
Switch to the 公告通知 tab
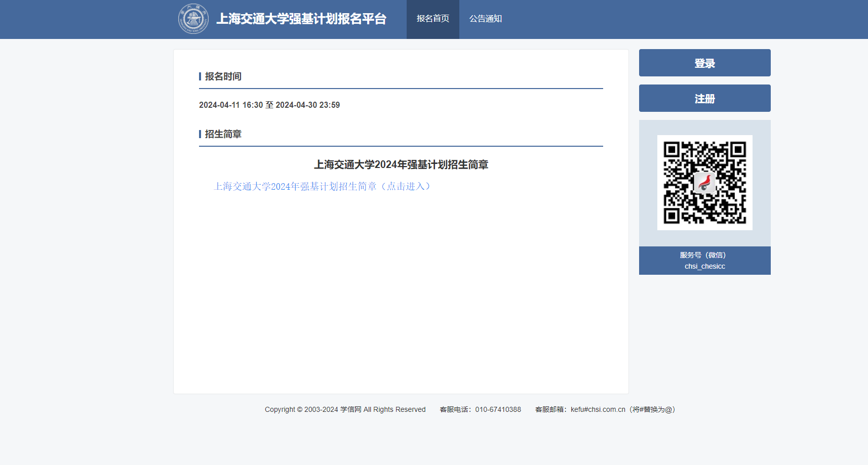pos(486,19)
